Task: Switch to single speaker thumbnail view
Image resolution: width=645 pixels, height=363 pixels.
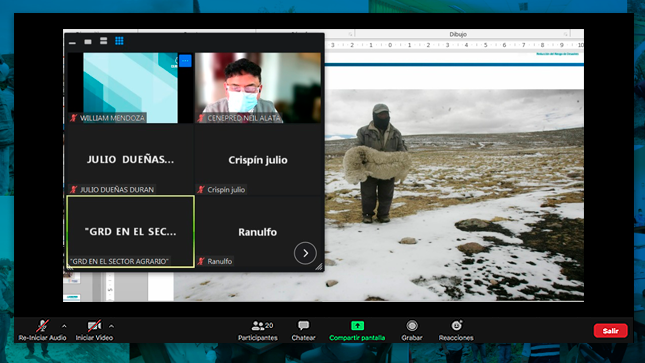Action: click(88, 42)
